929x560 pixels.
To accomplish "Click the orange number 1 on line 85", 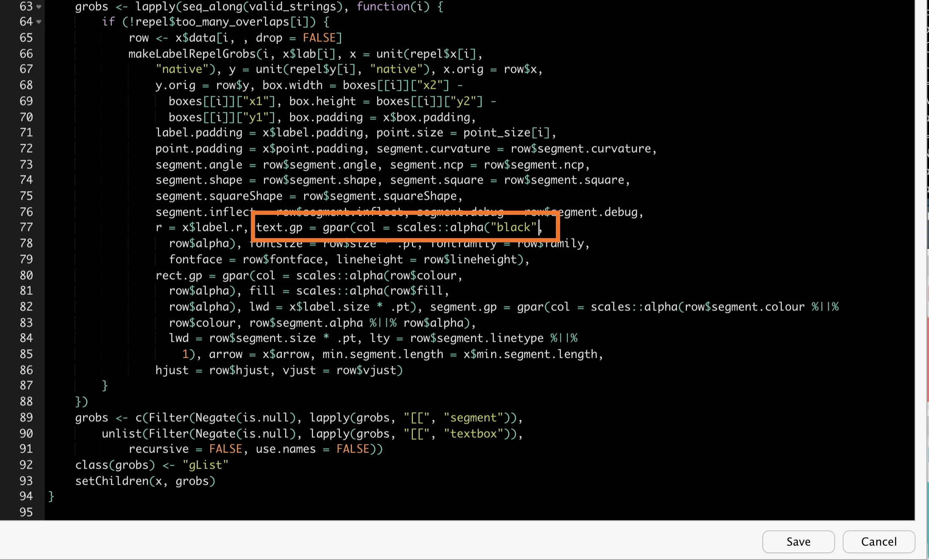I will pyautogui.click(x=185, y=354).
